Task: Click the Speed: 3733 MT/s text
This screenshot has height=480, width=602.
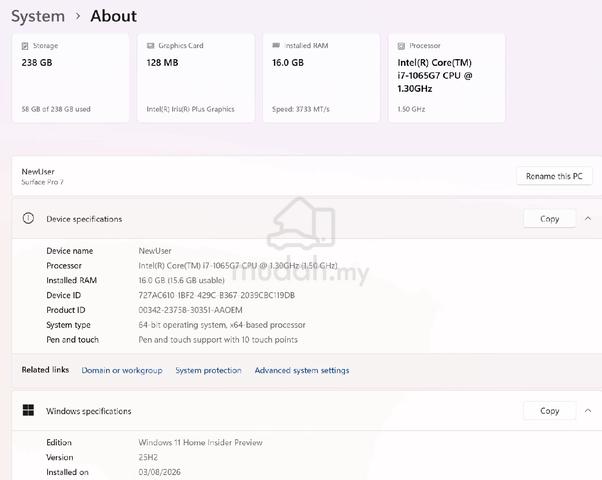Action: tap(301, 109)
